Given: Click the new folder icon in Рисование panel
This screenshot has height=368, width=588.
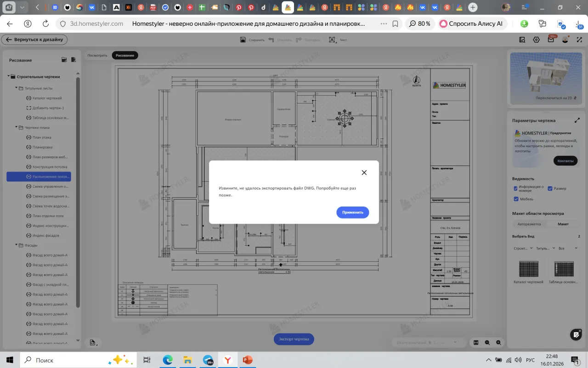Looking at the screenshot, I should pyautogui.click(x=64, y=60).
